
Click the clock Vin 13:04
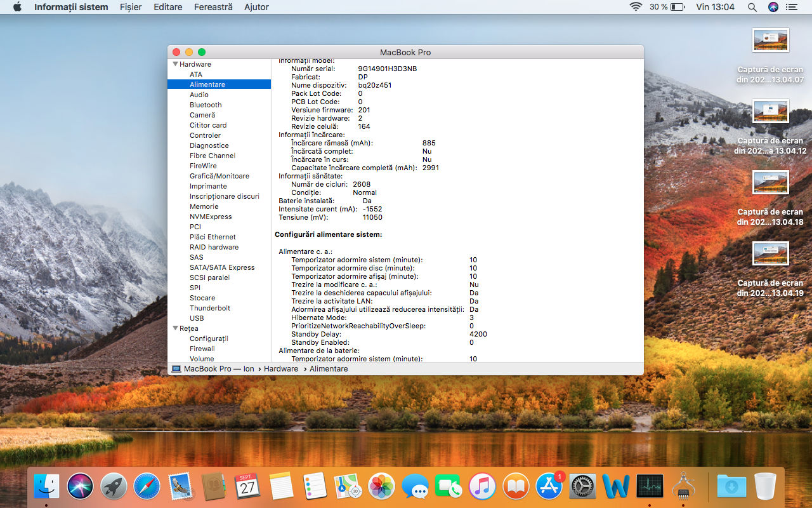coord(715,7)
